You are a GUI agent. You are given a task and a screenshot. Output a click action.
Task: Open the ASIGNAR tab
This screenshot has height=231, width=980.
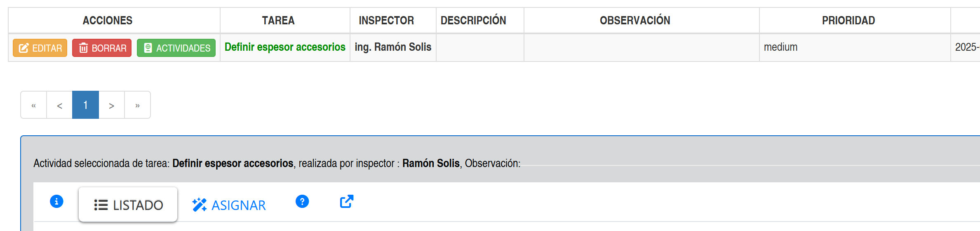(x=229, y=205)
